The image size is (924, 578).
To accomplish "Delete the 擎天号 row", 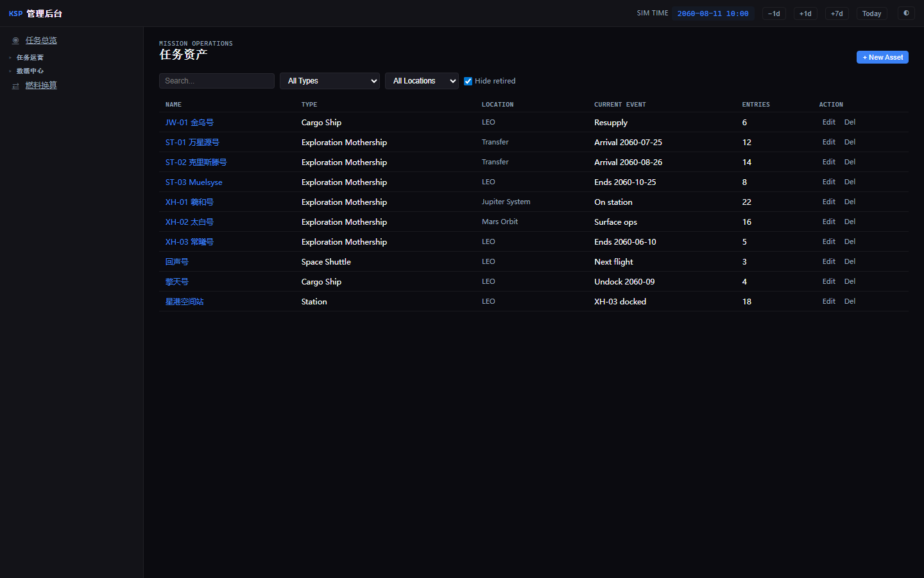I will [850, 281].
